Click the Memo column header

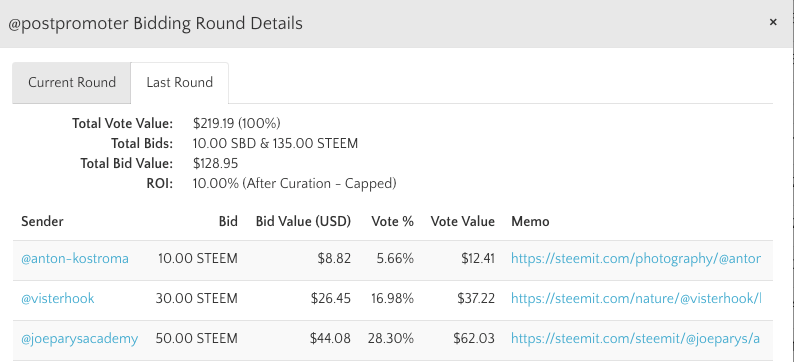(x=530, y=221)
